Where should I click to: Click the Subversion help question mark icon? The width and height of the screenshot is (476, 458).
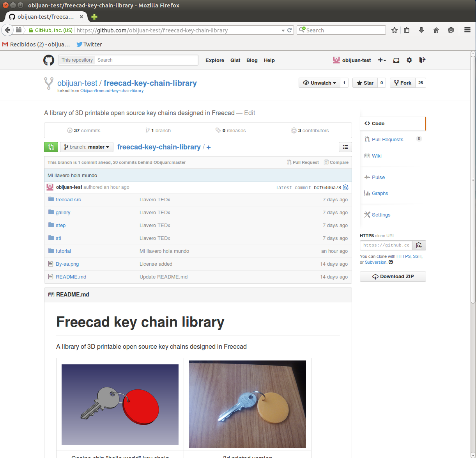[391, 262]
